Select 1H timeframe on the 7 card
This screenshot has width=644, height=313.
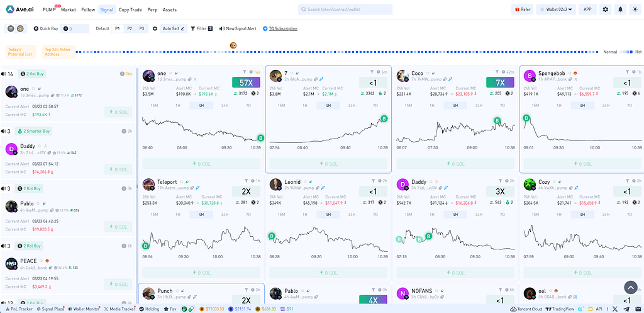tap(305, 106)
